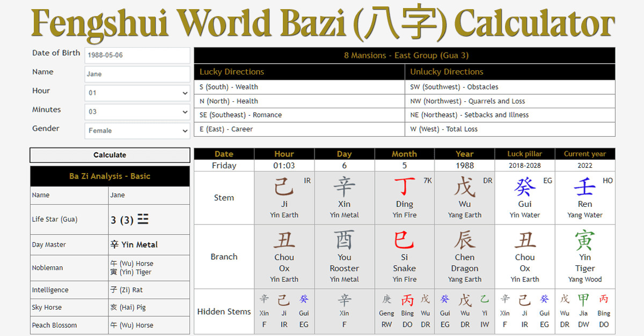Click the Life Star trigram symbol
This screenshot has width=644, height=336.
(143, 220)
